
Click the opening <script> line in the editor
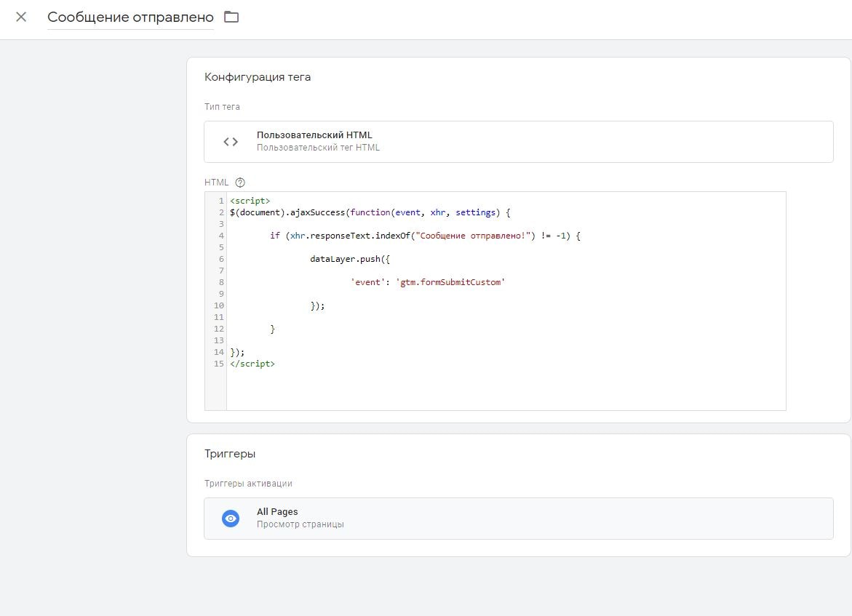pyautogui.click(x=250, y=201)
